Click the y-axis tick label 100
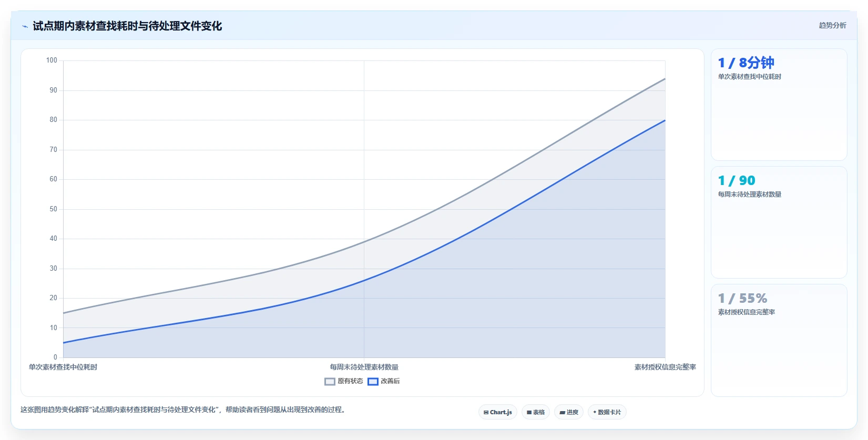Viewport: 868px width, 440px height. point(52,60)
